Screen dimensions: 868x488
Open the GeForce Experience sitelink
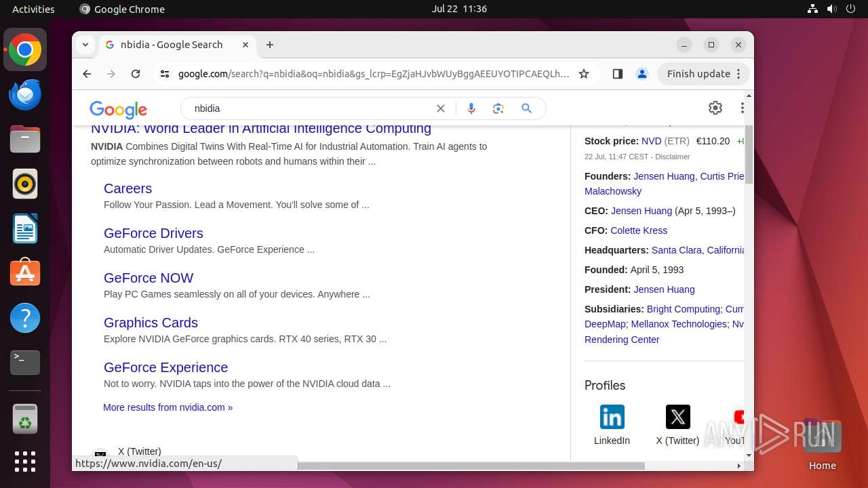click(165, 367)
